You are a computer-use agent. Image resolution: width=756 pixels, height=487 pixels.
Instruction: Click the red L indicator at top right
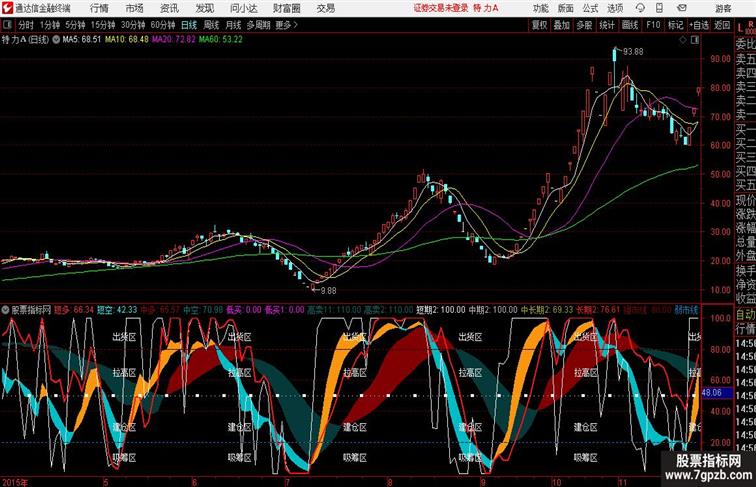pos(740,28)
